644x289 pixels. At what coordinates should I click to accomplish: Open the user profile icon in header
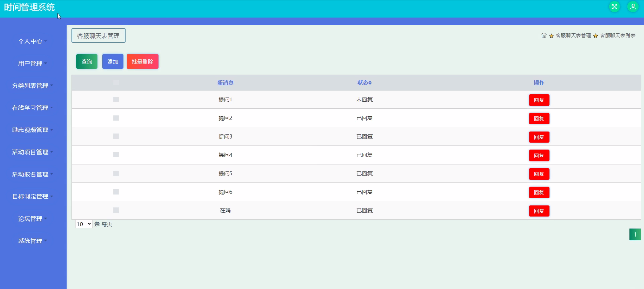633,7
